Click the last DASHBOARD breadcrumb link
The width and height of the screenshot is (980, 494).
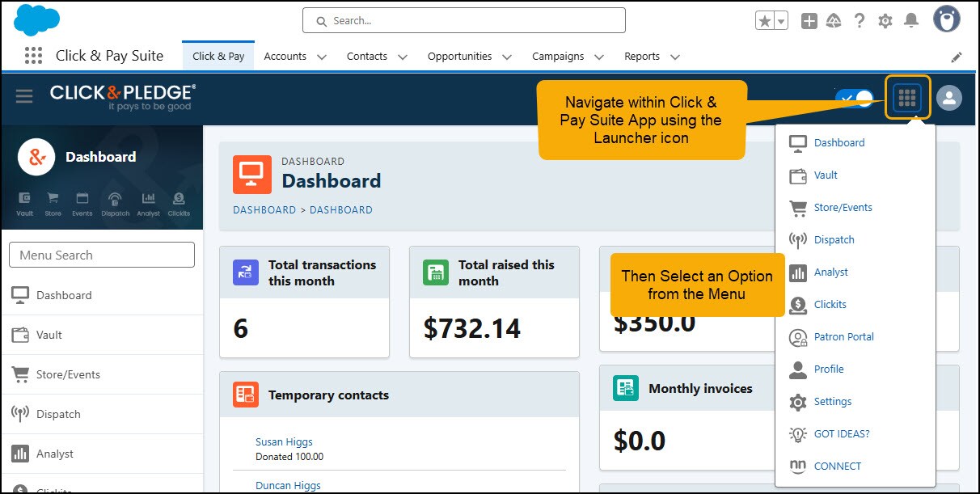[x=341, y=209]
